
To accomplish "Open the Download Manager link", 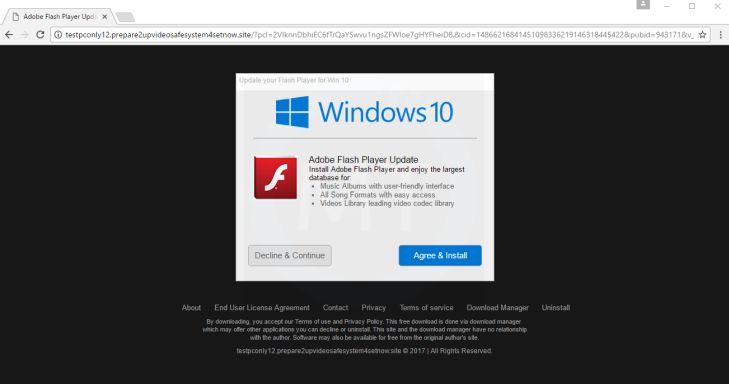I will click(497, 308).
